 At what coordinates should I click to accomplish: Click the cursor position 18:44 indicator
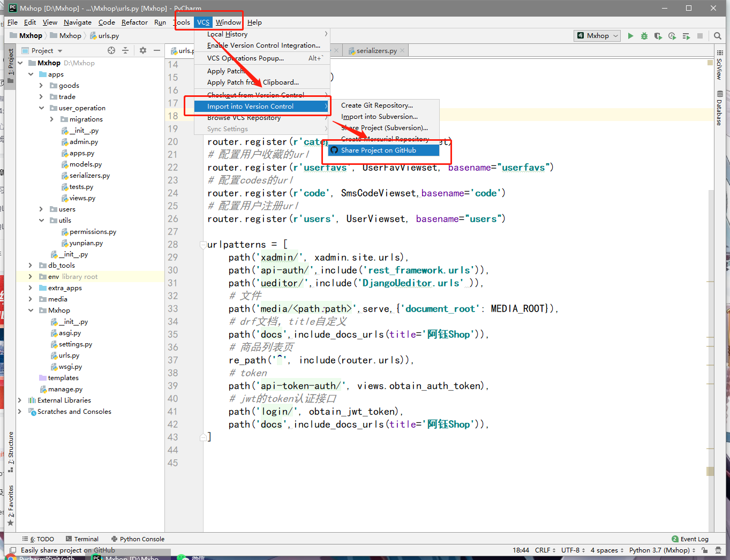tap(521, 550)
